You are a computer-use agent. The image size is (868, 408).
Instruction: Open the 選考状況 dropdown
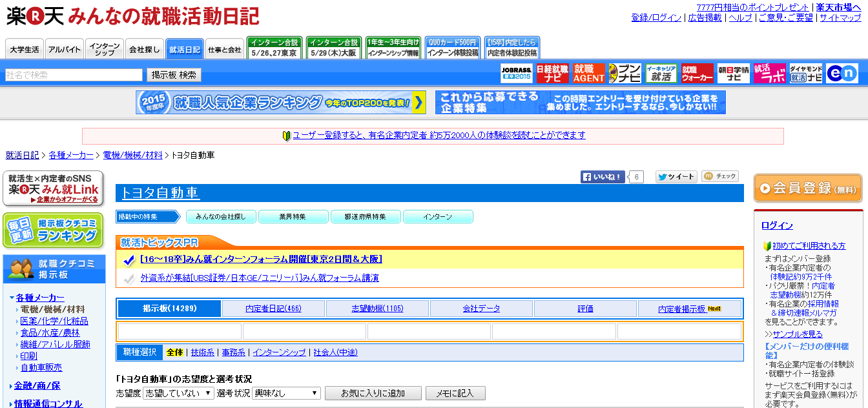[286, 393]
